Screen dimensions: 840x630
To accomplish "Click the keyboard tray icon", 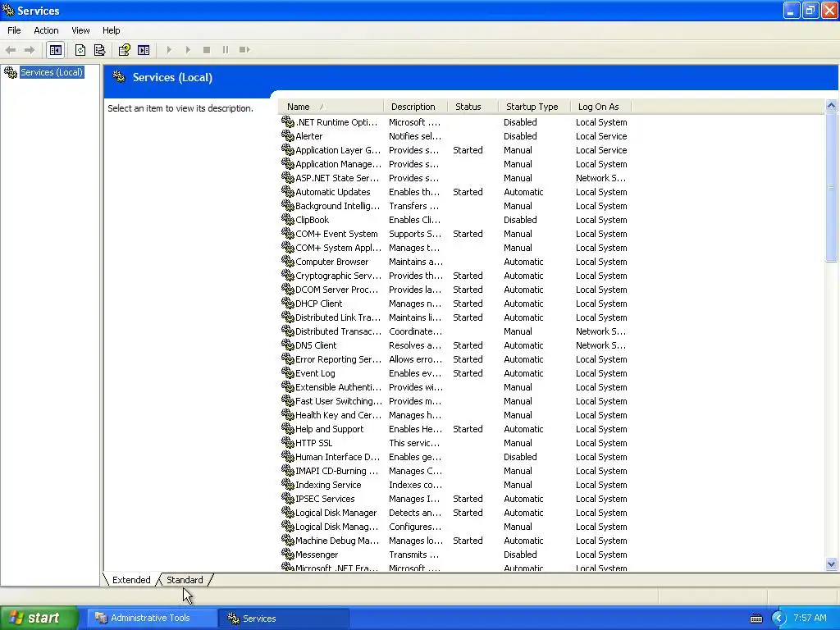I will pyautogui.click(x=756, y=619).
